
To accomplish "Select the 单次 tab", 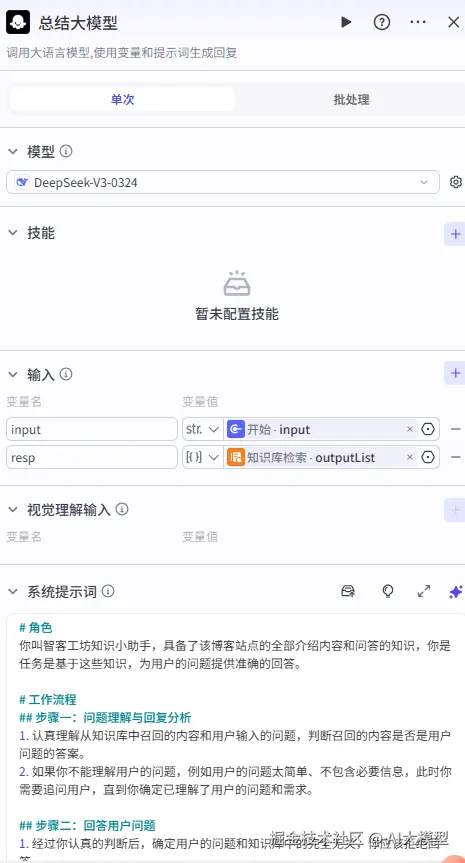I will [x=122, y=100].
